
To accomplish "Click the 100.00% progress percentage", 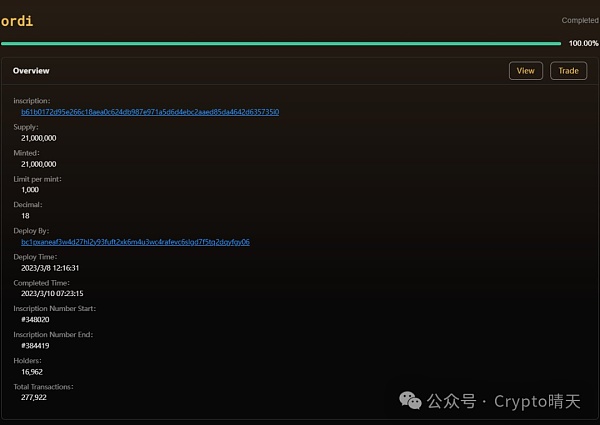I will [584, 43].
